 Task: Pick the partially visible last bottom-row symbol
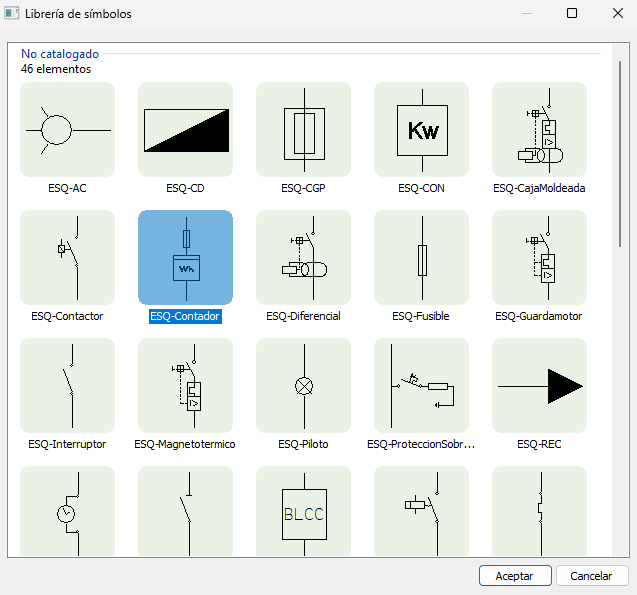click(540, 511)
